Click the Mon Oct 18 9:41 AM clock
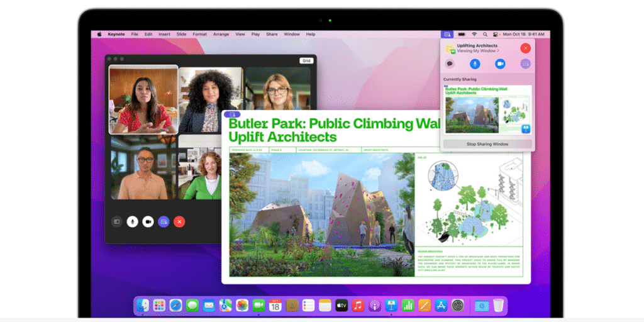Screen dimensions: 644x322 click(524, 35)
